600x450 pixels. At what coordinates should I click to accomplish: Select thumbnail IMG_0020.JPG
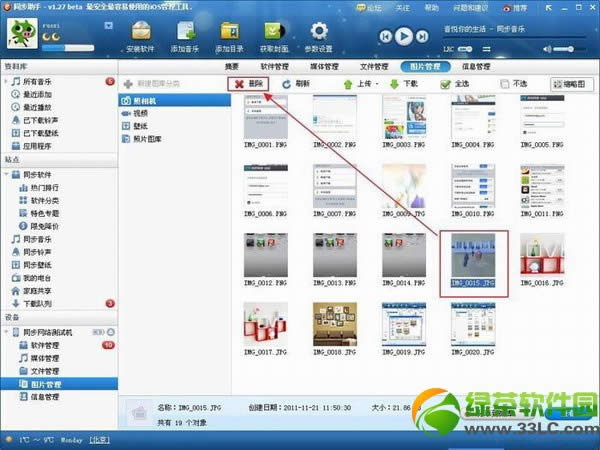[x=473, y=324]
